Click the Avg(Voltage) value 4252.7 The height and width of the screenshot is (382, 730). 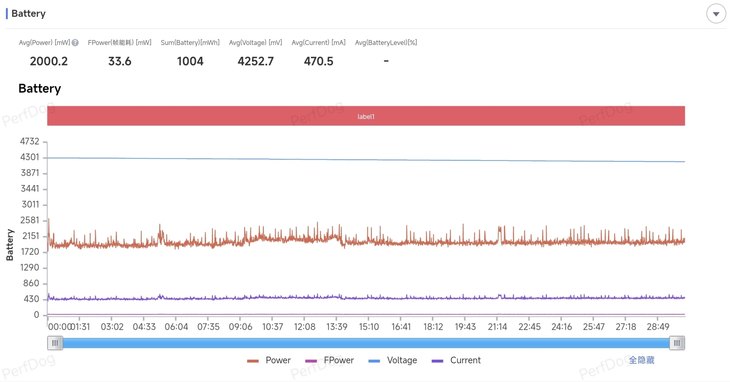point(256,61)
